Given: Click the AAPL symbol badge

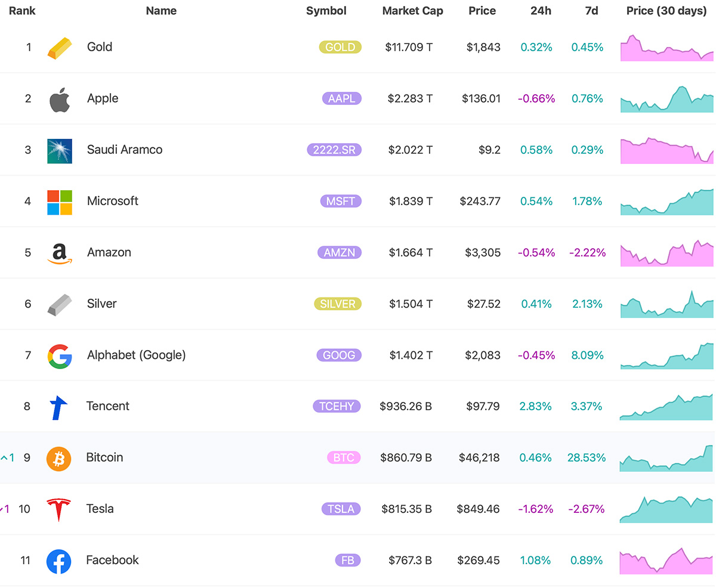Looking at the screenshot, I should tap(341, 99).
